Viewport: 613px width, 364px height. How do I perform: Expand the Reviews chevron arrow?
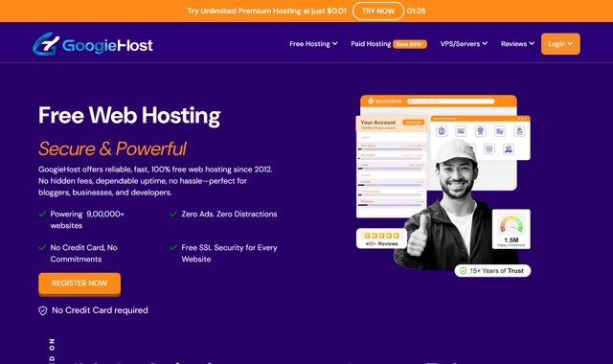click(x=532, y=44)
